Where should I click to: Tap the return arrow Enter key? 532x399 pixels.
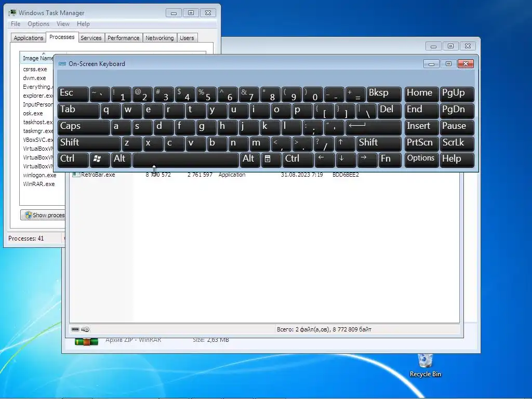[x=373, y=127]
